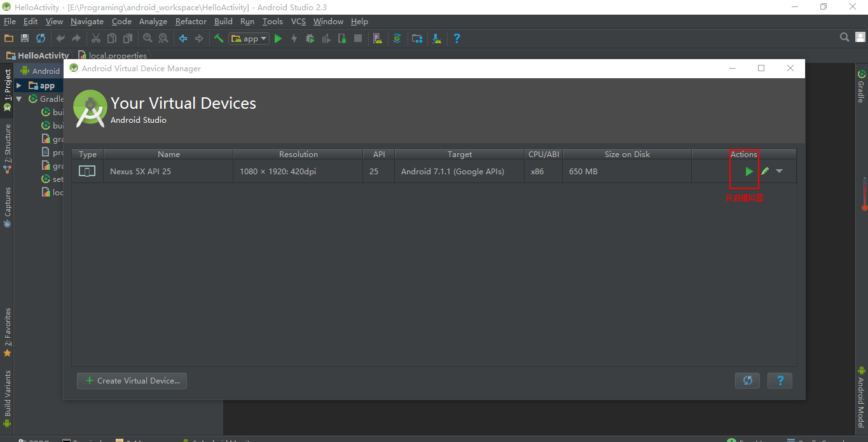Save all files with the floppy icon

click(x=25, y=39)
